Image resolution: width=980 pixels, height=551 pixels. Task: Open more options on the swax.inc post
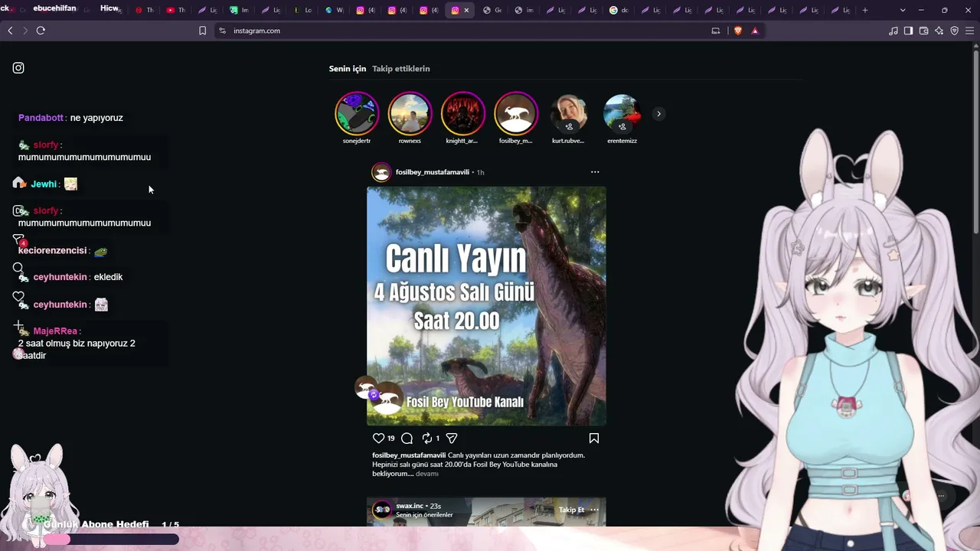594,510
